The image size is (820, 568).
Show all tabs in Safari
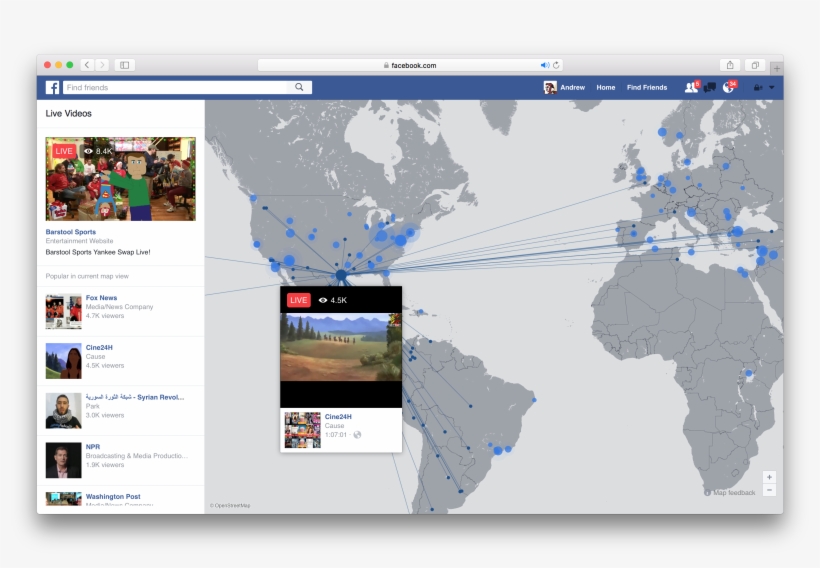point(755,65)
